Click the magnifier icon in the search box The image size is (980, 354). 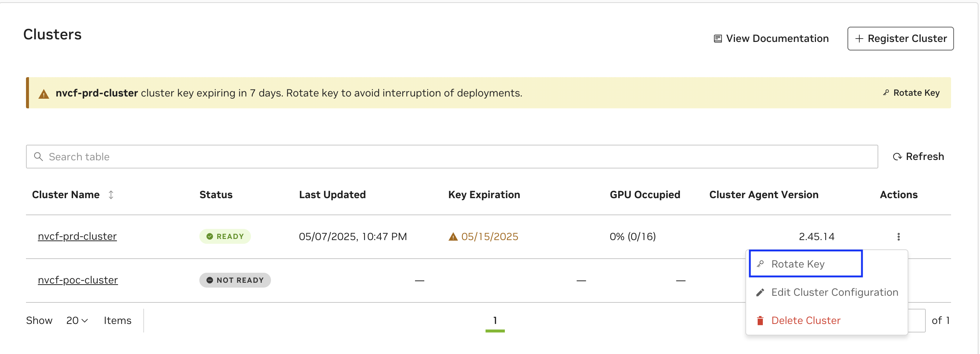tap(39, 157)
